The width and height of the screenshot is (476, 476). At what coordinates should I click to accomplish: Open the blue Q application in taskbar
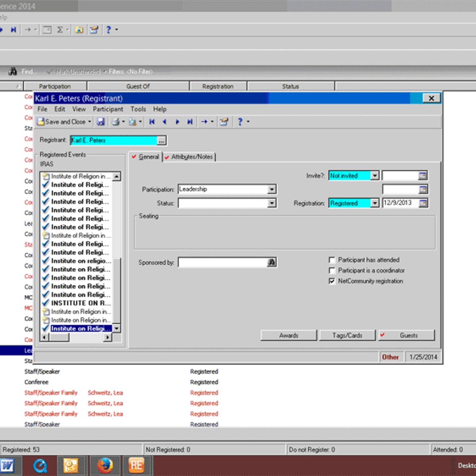pyautogui.click(x=40, y=466)
